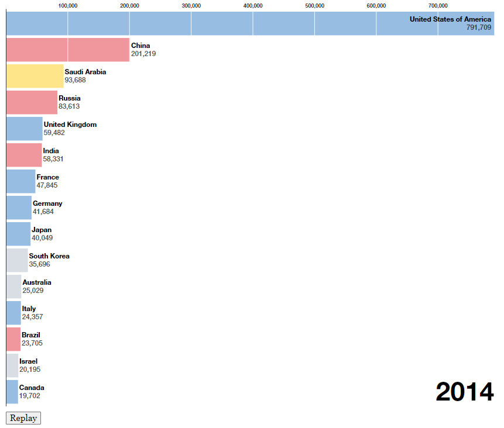Click the 400,000 axis label

(x=254, y=6)
